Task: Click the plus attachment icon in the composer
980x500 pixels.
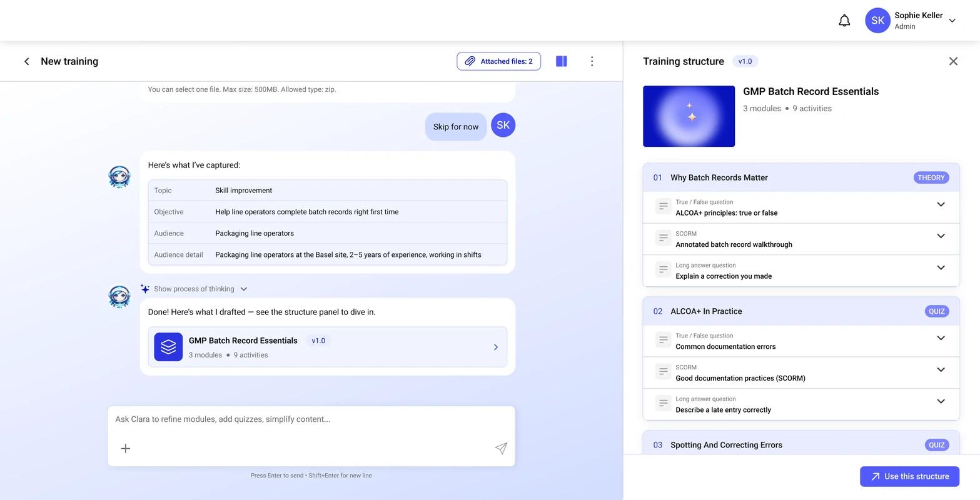Action: coord(125,448)
